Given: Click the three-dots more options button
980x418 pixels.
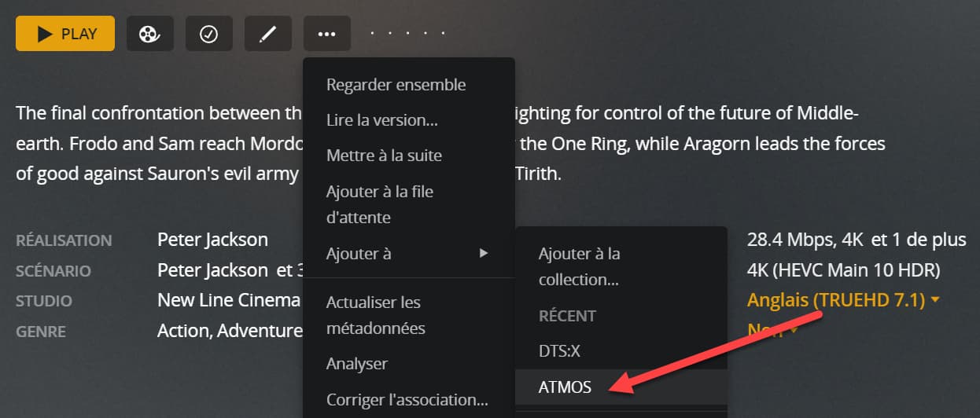Looking at the screenshot, I should [x=326, y=34].
